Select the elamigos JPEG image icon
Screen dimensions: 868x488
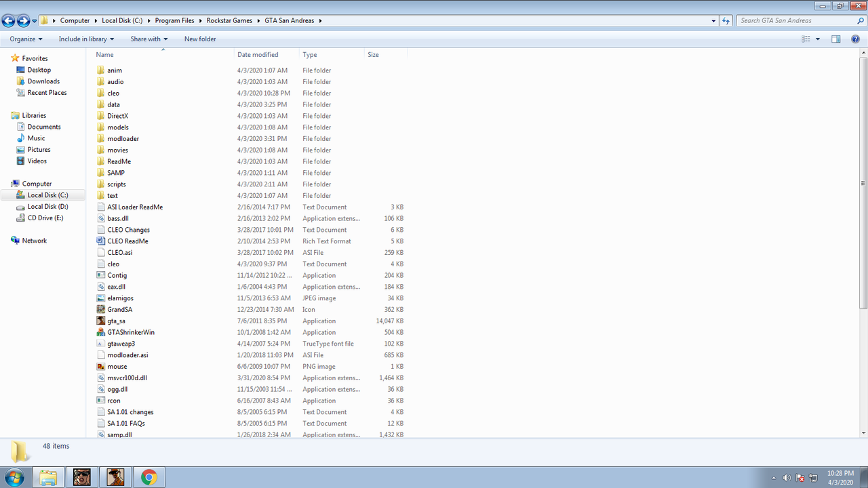[x=101, y=298]
